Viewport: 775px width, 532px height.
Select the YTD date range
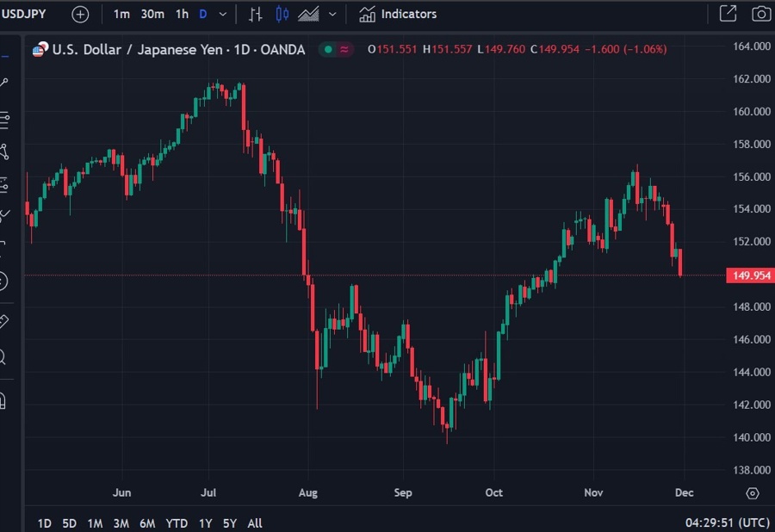pyautogui.click(x=177, y=523)
